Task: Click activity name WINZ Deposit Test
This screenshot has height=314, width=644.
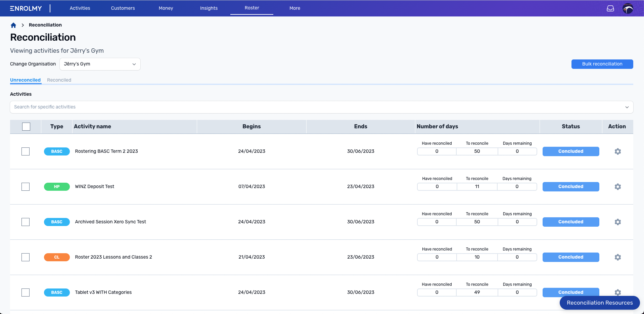Action: [x=95, y=187]
